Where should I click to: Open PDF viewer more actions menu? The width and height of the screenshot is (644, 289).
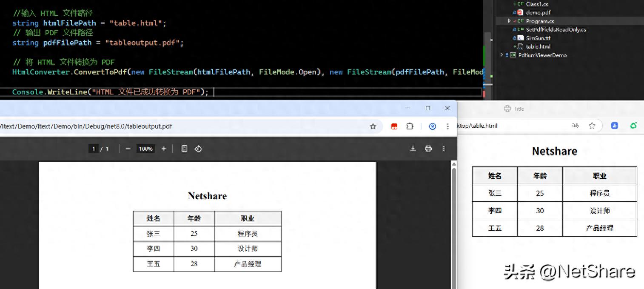pos(444,149)
